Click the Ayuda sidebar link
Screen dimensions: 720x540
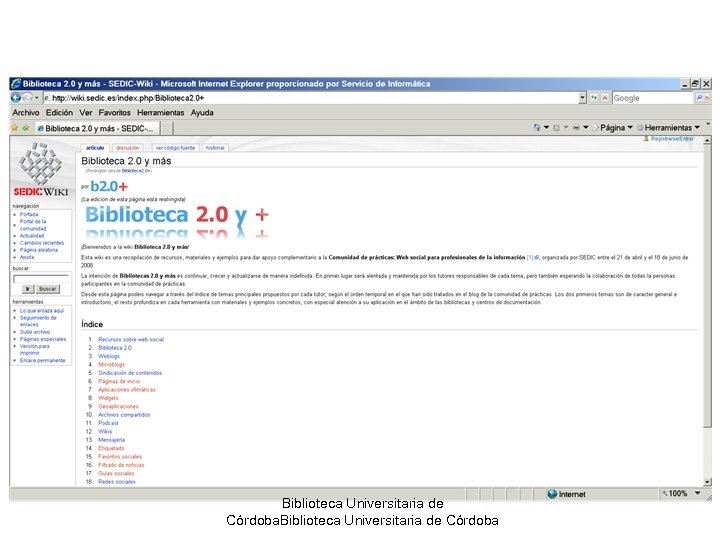tap(27, 257)
